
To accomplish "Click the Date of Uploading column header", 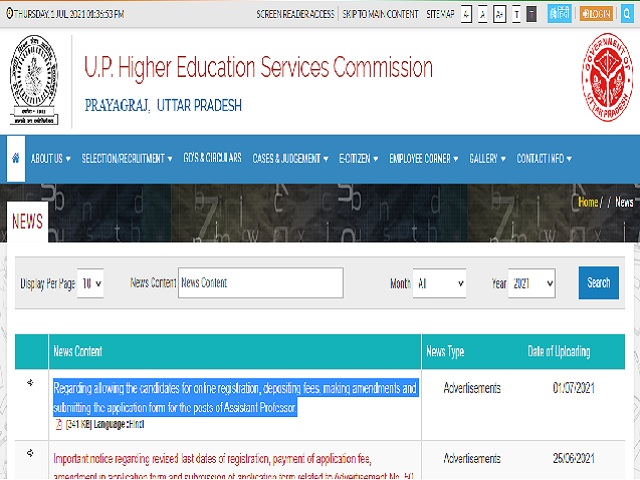I will 559,351.
